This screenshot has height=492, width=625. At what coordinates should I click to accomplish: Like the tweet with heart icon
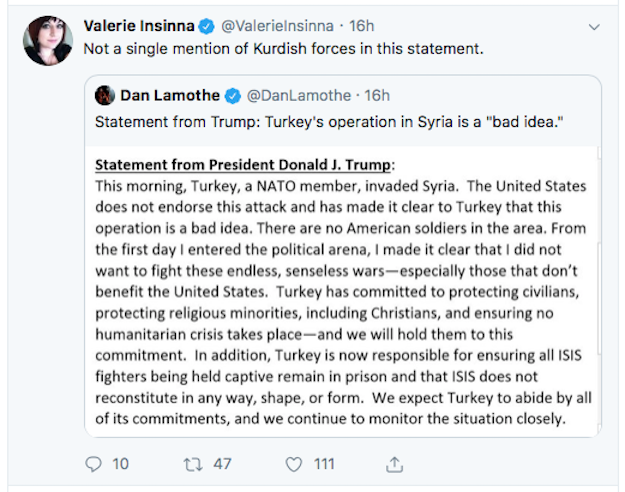293,464
